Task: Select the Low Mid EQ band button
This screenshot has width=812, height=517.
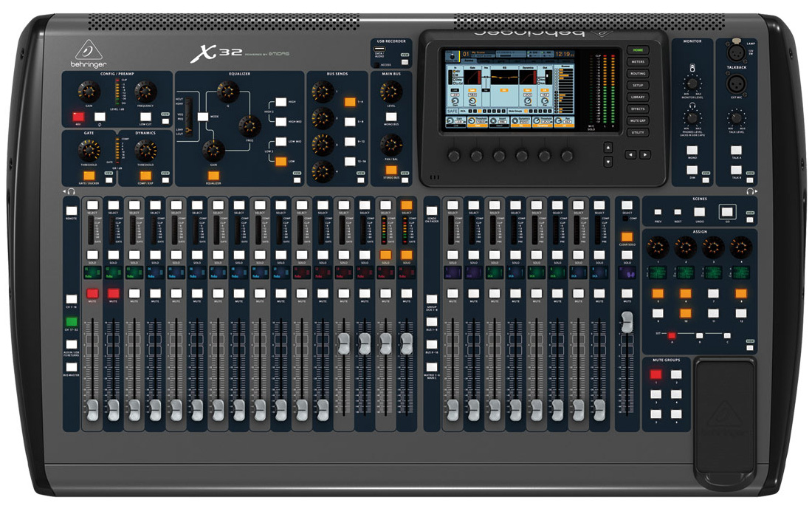Action: (x=281, y=141)
